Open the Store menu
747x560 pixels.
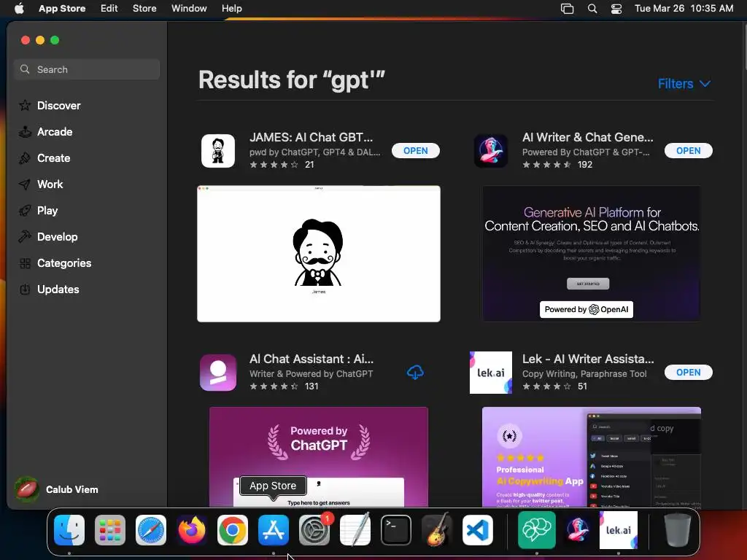pos(144,9)
